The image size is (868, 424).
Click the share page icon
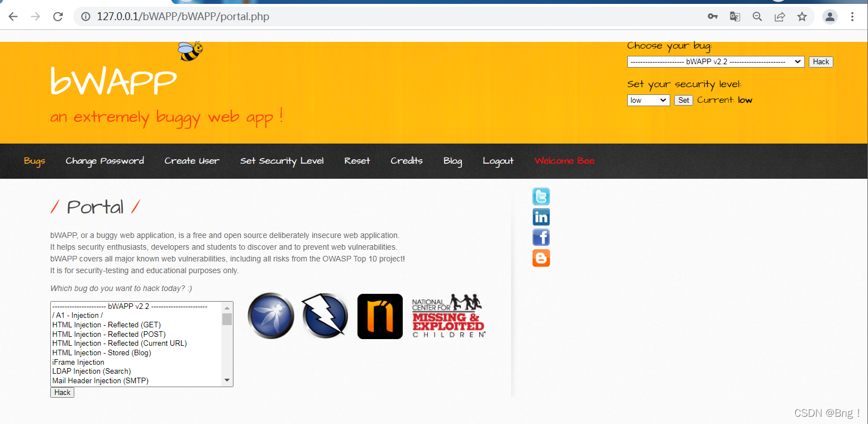coord(780,17)
